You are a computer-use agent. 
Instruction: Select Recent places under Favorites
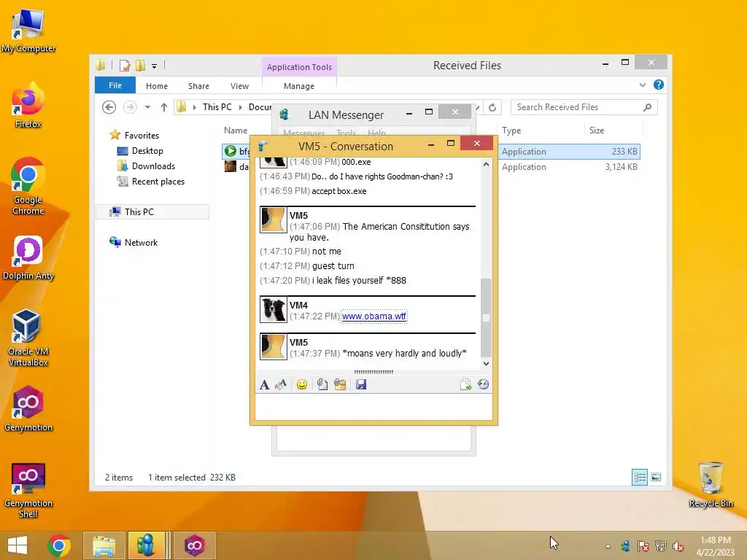(x=158, y=182)
